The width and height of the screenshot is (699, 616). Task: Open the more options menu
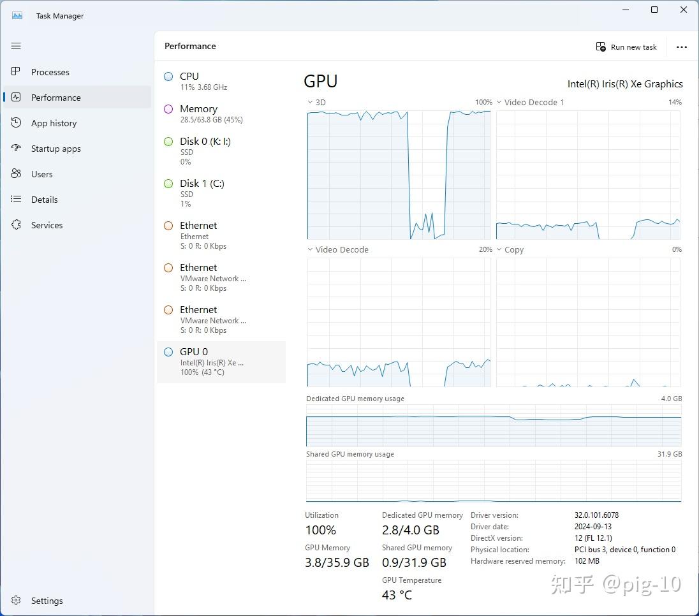click(682, 47)
